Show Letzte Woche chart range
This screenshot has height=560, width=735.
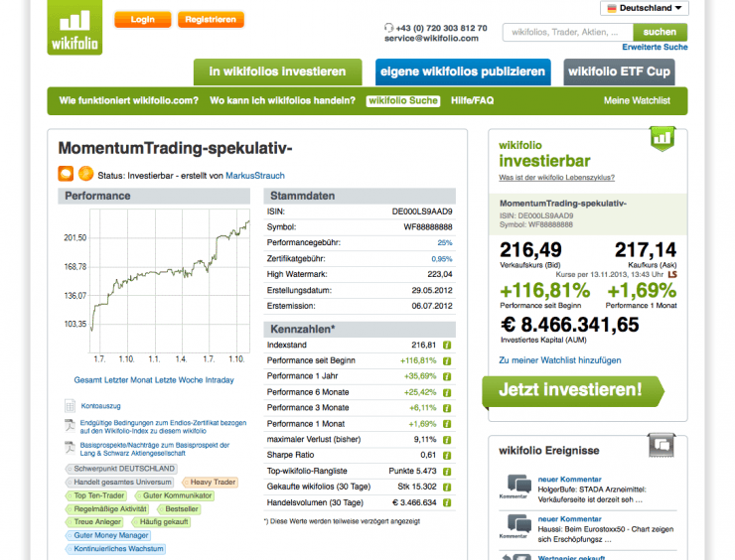(x=179, y=380)
